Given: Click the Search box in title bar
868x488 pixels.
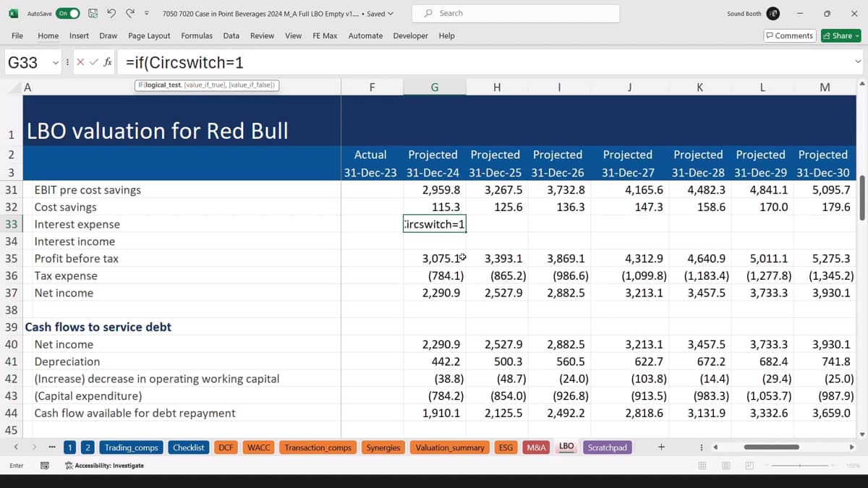Looking at the screenshot, I should click(x=516, y=13).
